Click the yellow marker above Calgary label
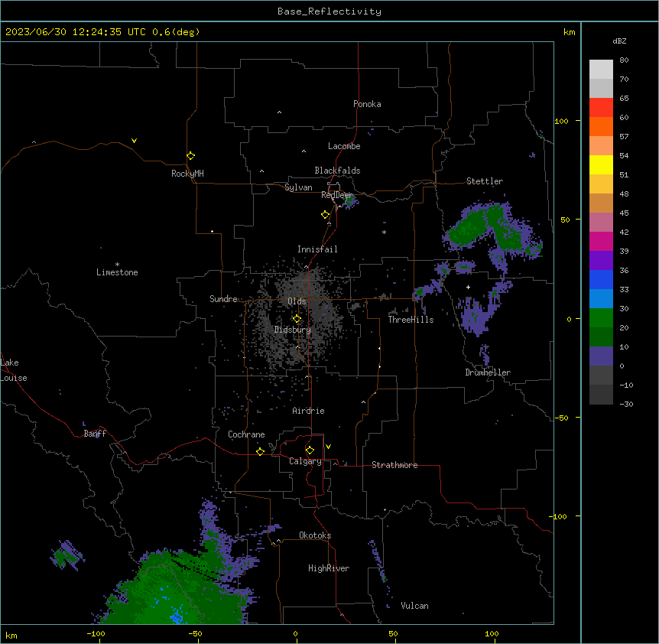The height and width of the screenshot is (644, 659). click(x=310, y=450)
